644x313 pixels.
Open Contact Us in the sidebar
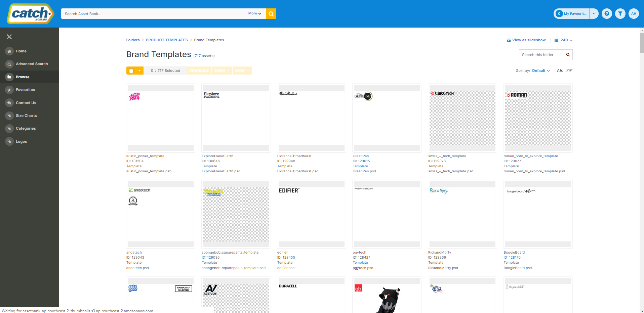(26, 103)
